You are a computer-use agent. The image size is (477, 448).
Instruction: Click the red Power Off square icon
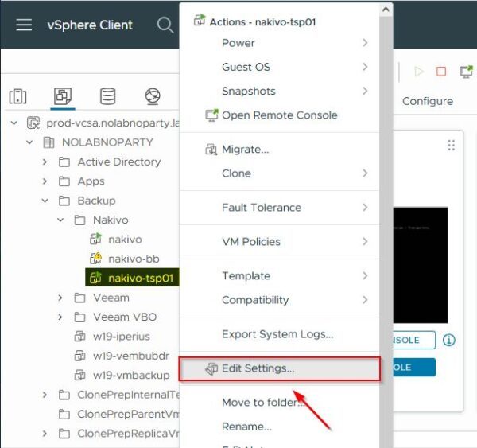[x=441, y=72]
